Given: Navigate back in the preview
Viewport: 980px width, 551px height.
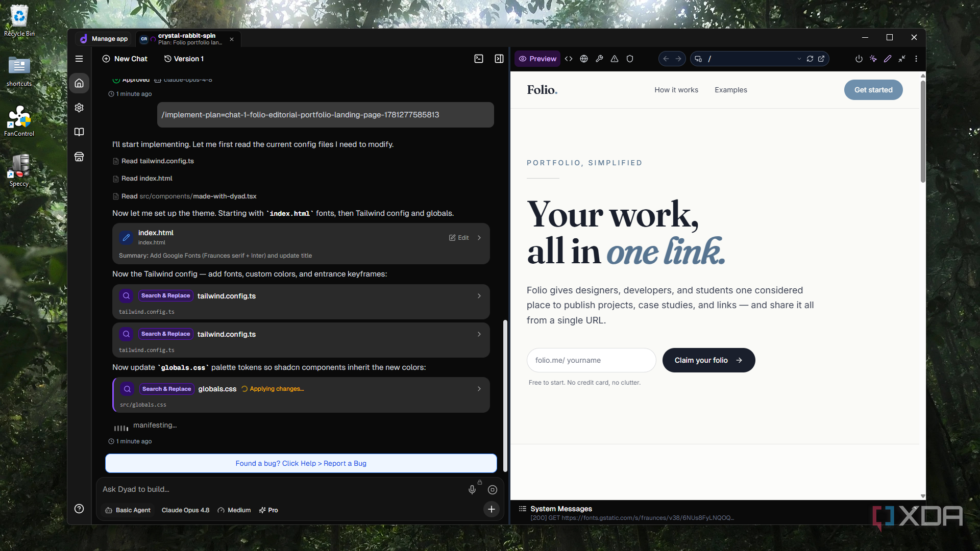Looking at the screenshot, I should coord(666,59).
